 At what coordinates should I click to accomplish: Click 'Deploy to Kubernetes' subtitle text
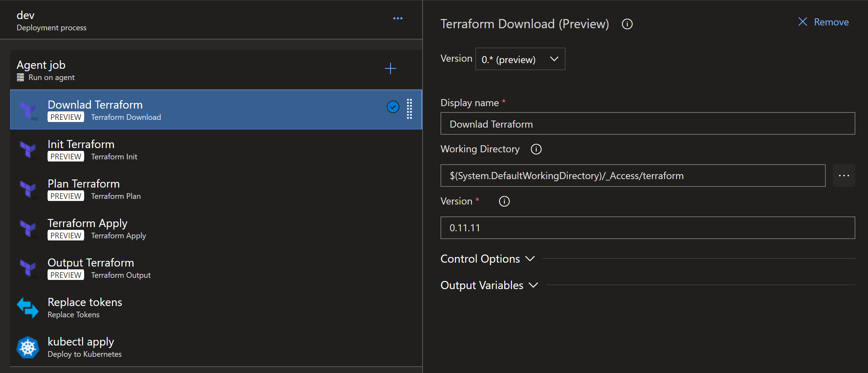click(85, 354)
